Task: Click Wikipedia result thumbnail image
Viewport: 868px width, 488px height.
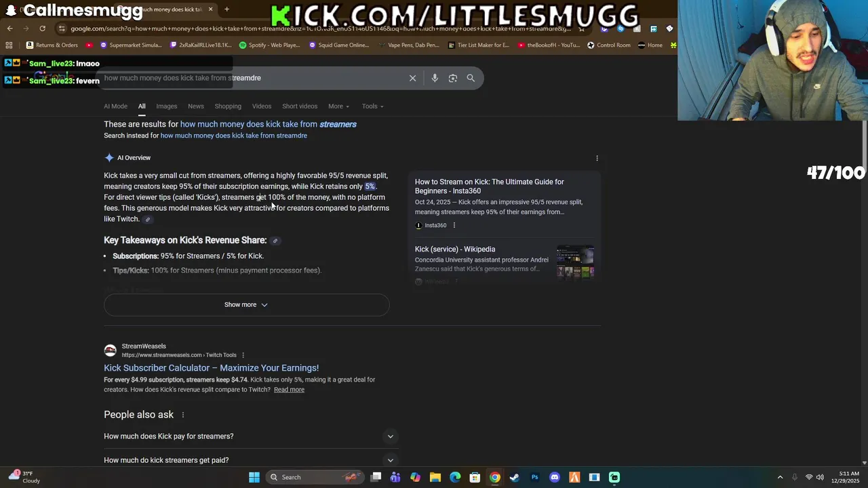Action: (575, 262)
